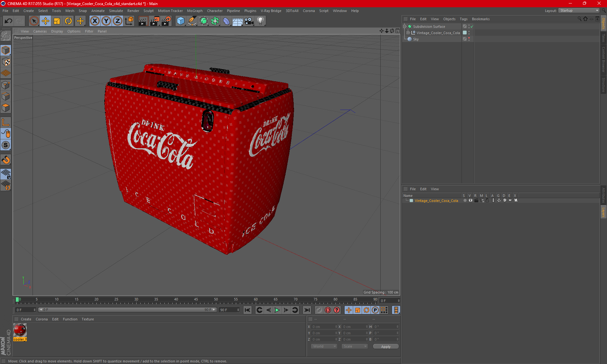
Task: Toggle layer view eye for Vintage_Cooler_Coca_Cola
Action: click(470, 200)
